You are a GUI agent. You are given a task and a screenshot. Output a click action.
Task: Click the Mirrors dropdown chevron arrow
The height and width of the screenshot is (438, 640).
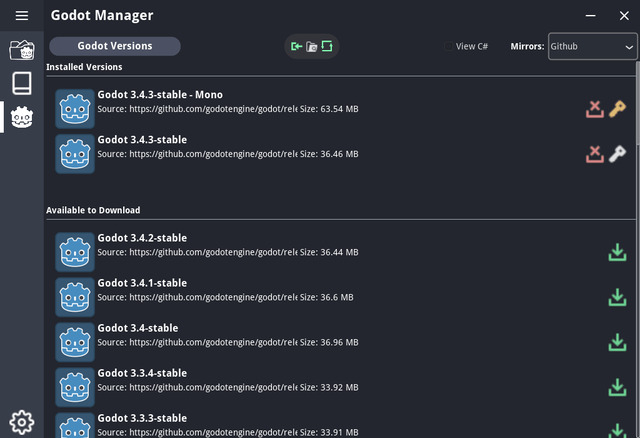click(629, 47)
